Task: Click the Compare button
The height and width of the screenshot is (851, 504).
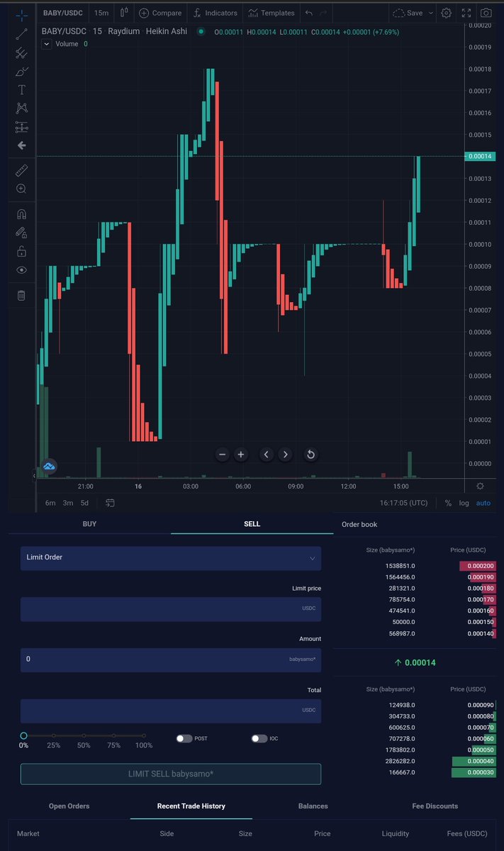Action: tap(161, 13)
